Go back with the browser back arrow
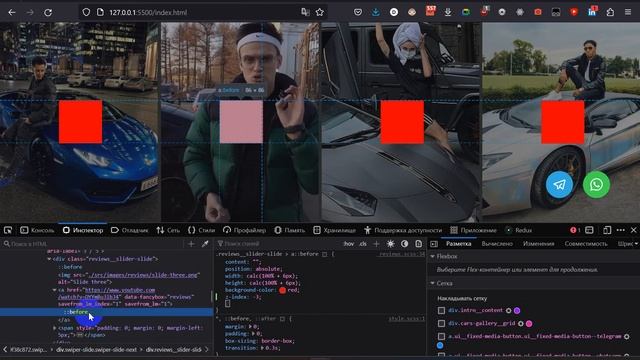 pos(12,13)
